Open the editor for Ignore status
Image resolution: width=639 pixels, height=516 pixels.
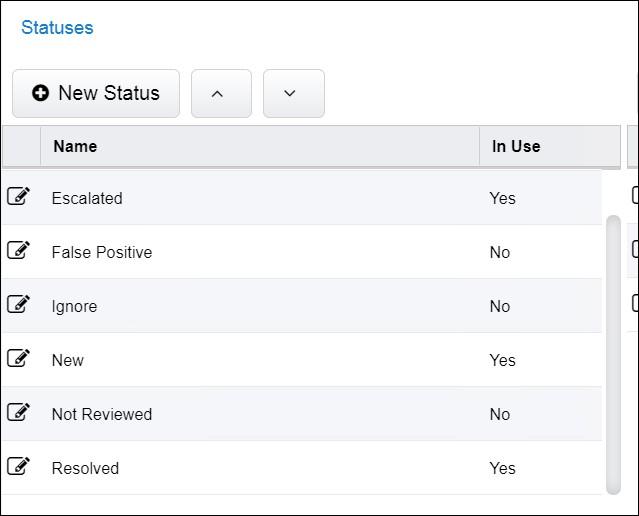(18, 305)
